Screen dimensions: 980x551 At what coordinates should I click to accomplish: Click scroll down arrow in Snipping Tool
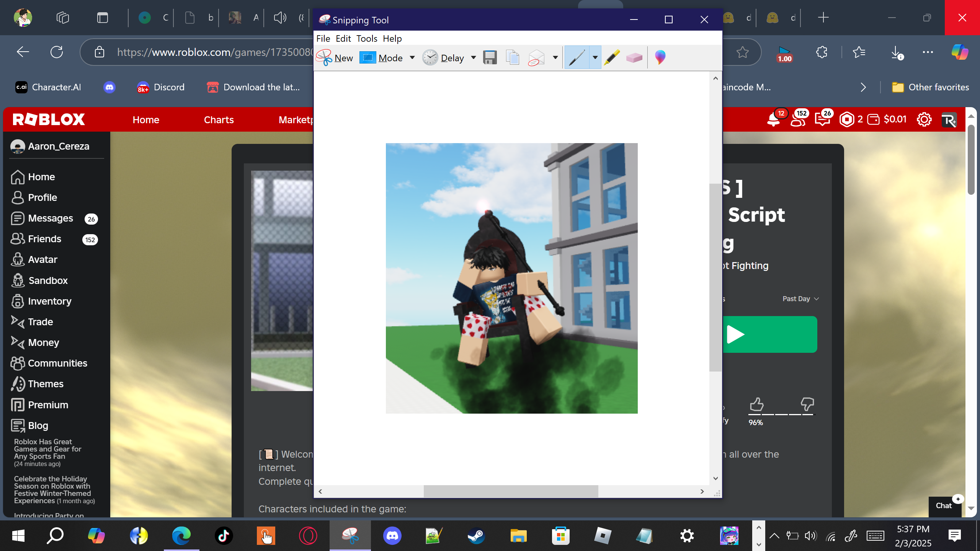pyautogui.click(x=715, y=478)
